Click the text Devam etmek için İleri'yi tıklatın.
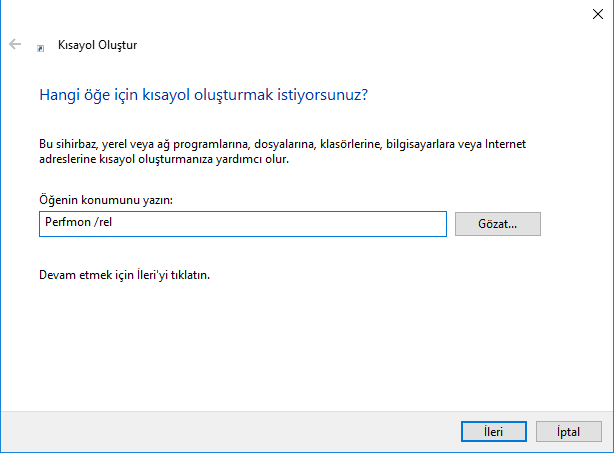This screenshot has width=614, height=453. click(x=125, y=275)
